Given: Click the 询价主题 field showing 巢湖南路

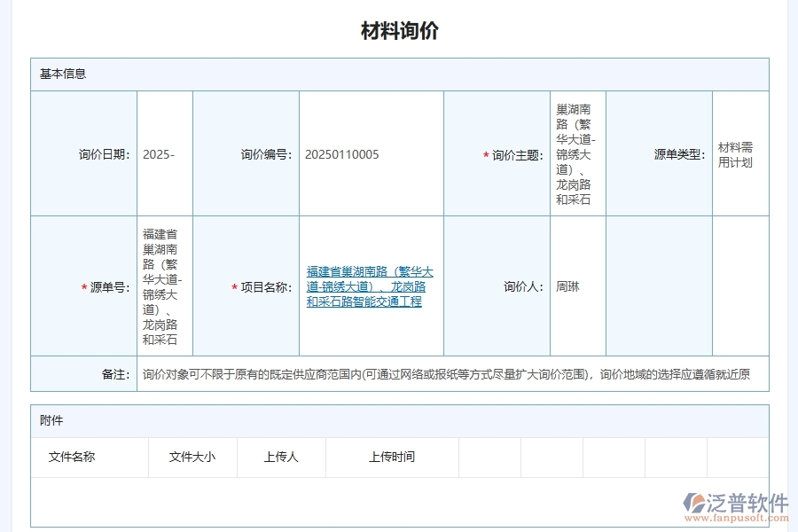Looking at the screenshot, I should [x=575, y=153].
